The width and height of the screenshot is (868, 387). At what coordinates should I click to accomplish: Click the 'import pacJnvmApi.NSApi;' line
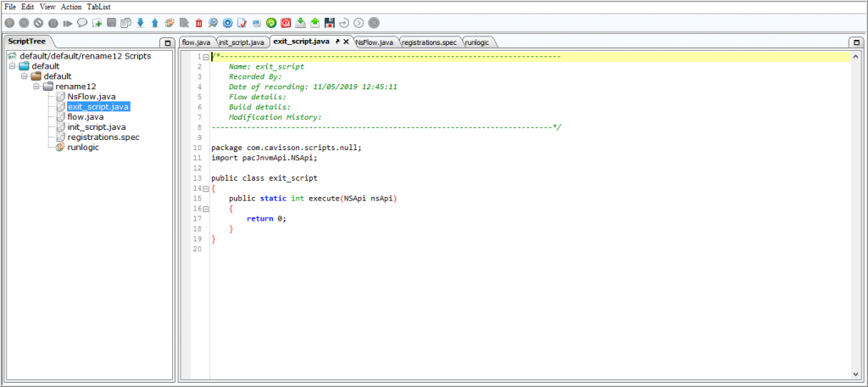264,158
